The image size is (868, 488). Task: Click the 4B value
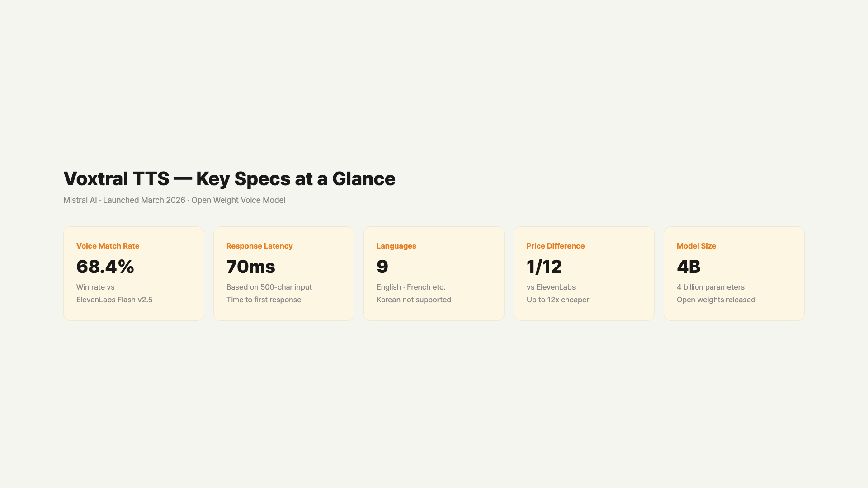point(689,267)
